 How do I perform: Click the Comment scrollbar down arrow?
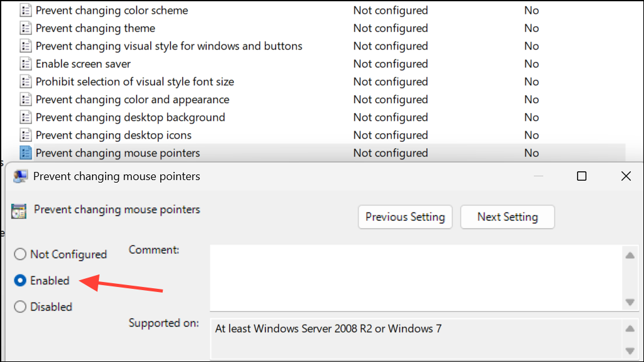[631, 303]
